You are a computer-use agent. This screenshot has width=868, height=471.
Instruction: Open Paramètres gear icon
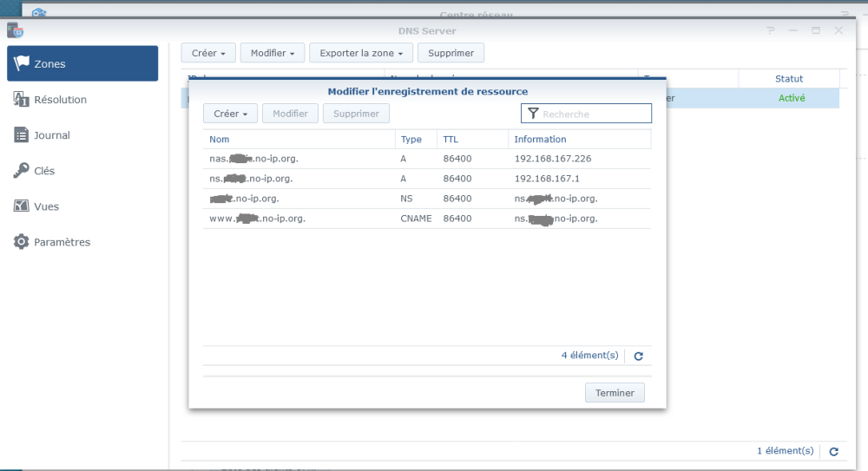pyautogui.click(x=22, y=242)
